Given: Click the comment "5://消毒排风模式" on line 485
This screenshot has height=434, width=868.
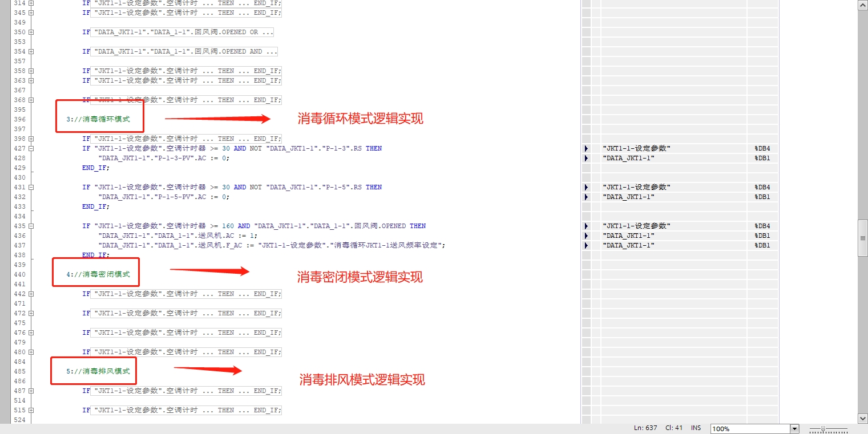Looking at the screenshot, I should pos(98,371).
